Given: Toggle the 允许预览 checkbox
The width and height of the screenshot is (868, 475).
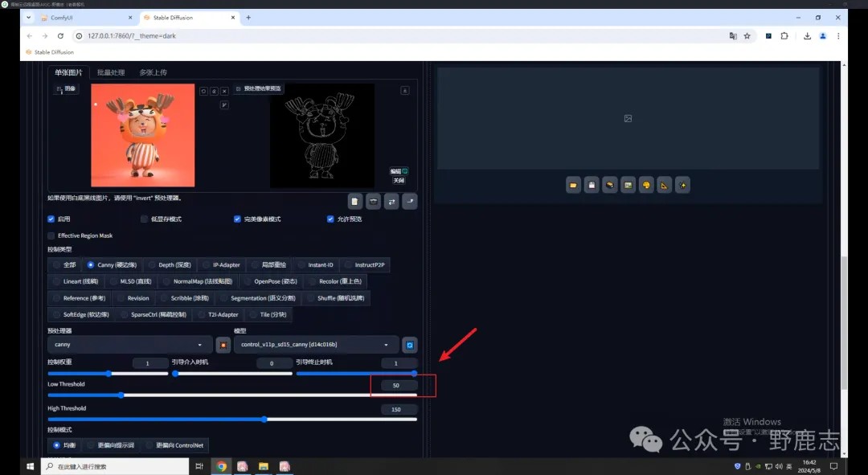Looking at the screenshot, I should click(x=330, y=219).
